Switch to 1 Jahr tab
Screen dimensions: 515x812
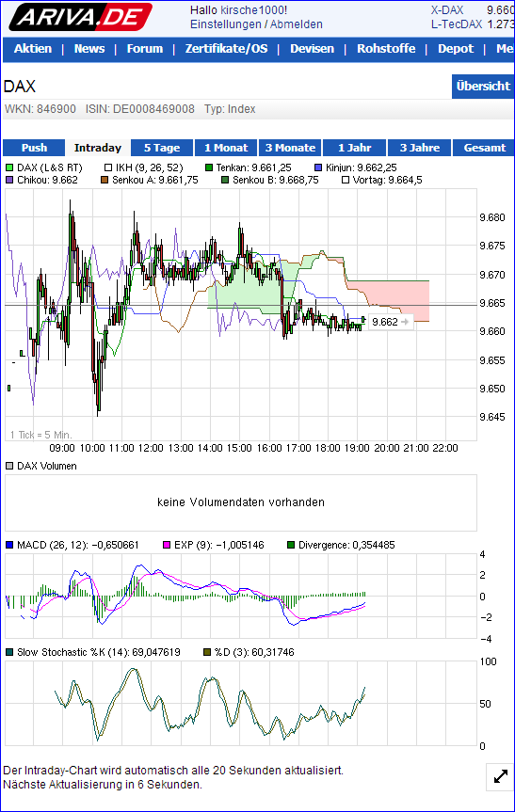[354, 148]
